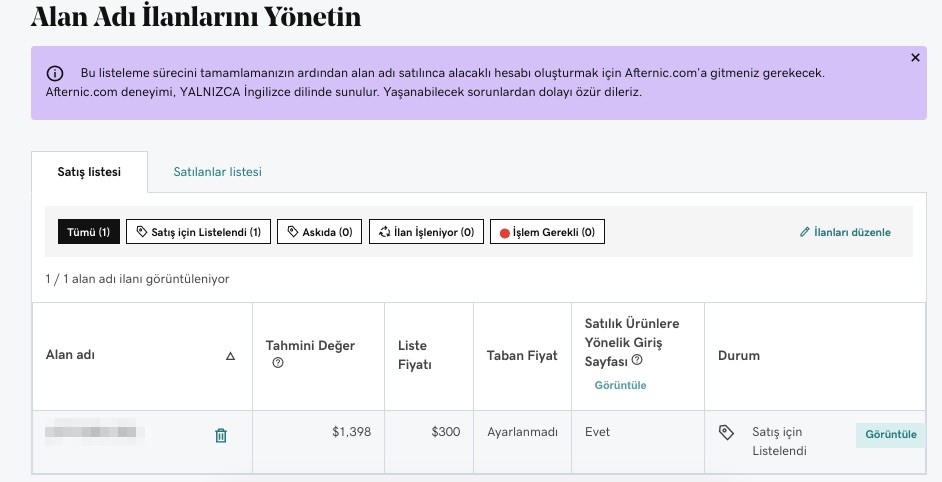Filter by Tümü (1)
The image size is (942, 482).
pyautogui.click(x=89, y=232)
